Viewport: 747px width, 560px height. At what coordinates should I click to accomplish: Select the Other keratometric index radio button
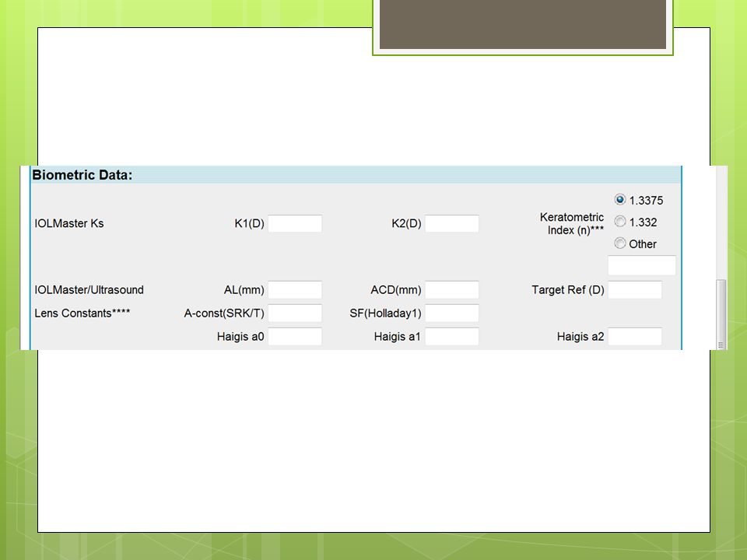(619, 243)
